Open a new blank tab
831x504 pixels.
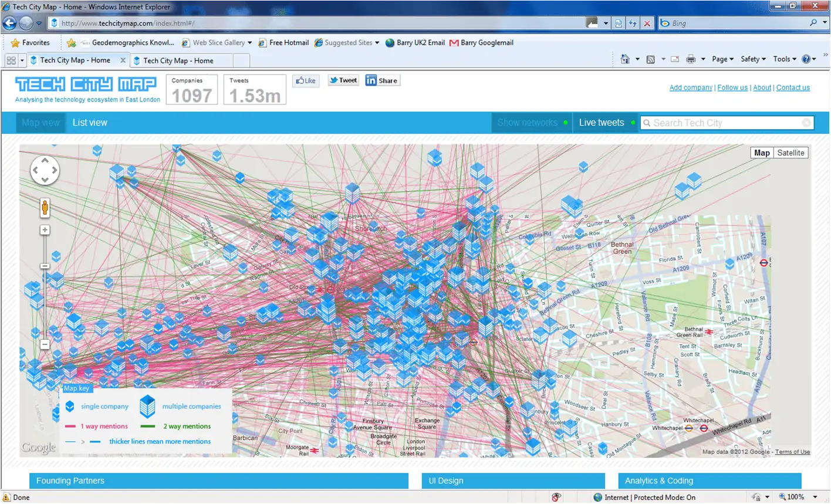[x=242, y=60]
